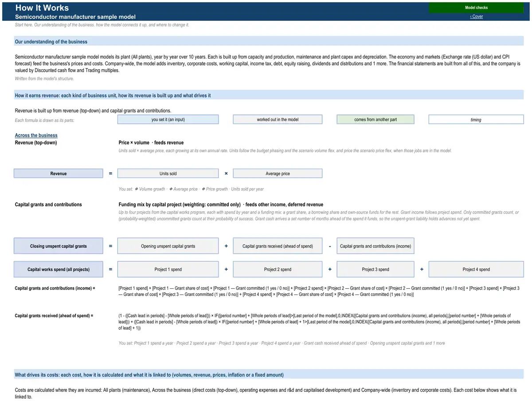Select the 'Capital grants received (ahead of spend) =' row label
532x401 pixels.
pyautogui.click(x=54, y=316)
